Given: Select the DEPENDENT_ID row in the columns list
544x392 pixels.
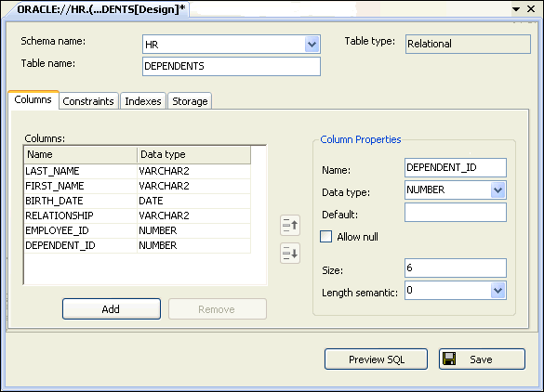Looking at the screenshot, I should point(138,246).
